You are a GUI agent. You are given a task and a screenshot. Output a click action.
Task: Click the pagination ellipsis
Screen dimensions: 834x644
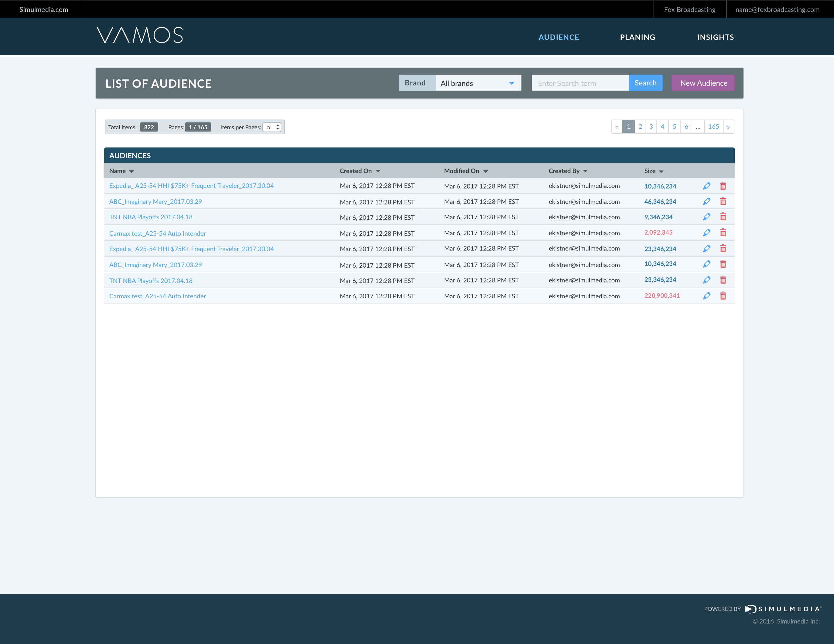pyautogui.click(x=698, y=127)
